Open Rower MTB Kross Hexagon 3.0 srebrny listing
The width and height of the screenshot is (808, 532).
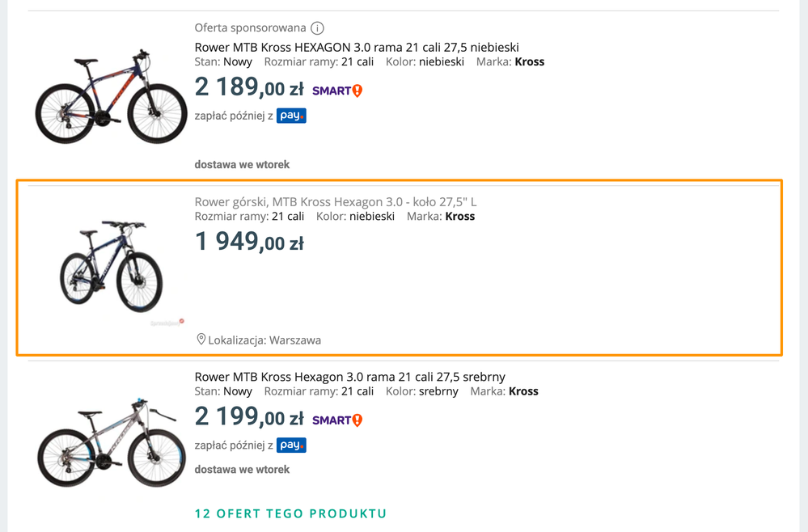(350, 377)
